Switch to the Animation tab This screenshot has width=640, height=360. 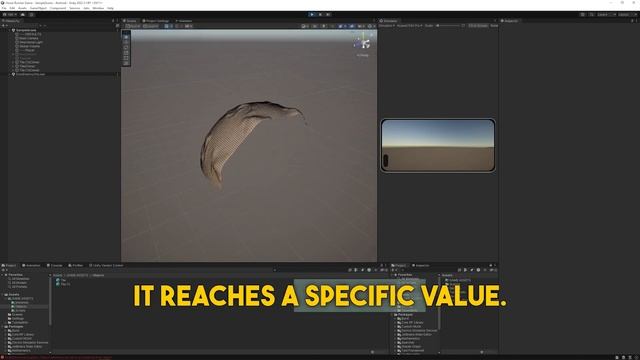point(31,266)
